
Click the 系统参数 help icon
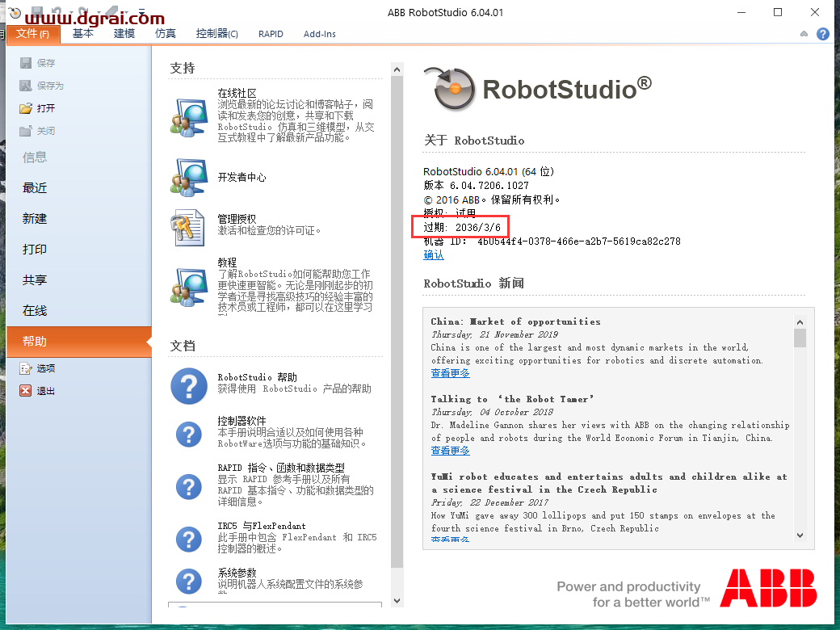click(x=188, y=582)
